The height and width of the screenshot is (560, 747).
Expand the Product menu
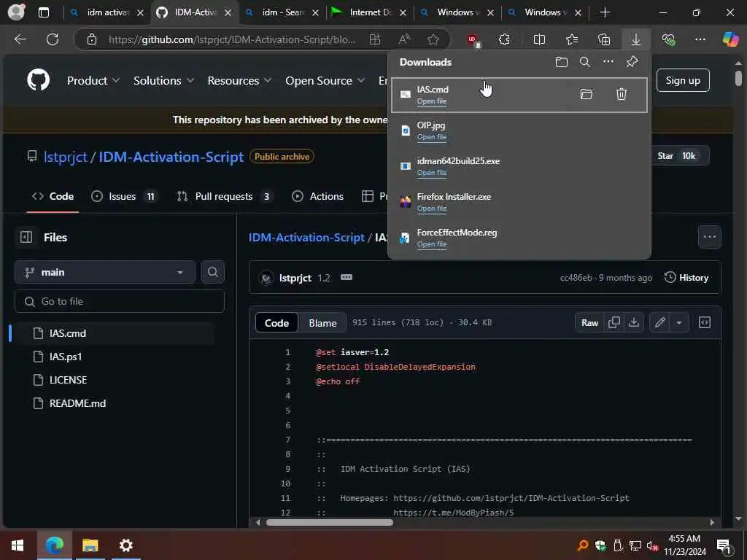(x=93, y=80)
